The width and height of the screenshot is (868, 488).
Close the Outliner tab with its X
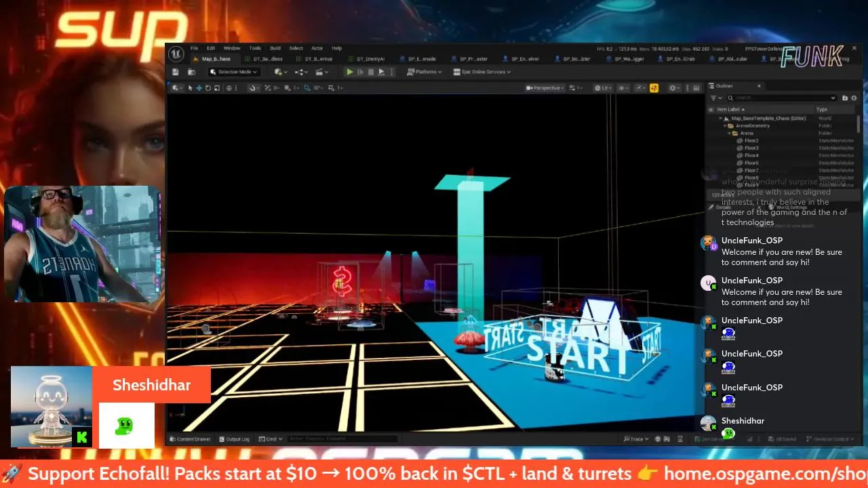coord(759,86)
